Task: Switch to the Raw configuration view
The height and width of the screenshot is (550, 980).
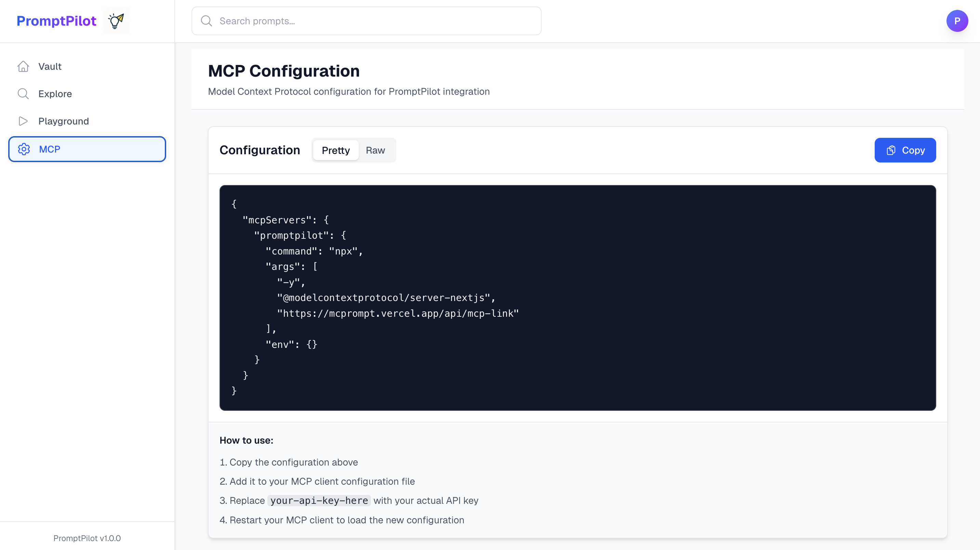Action: pyautogui.click(x=375, y=150)
